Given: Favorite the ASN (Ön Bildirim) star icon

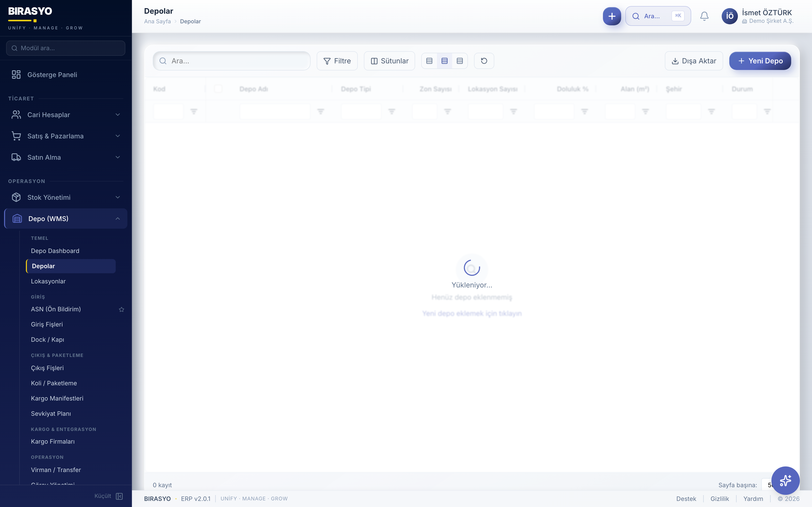Looking at the screenshot, I should click(122, 309).
